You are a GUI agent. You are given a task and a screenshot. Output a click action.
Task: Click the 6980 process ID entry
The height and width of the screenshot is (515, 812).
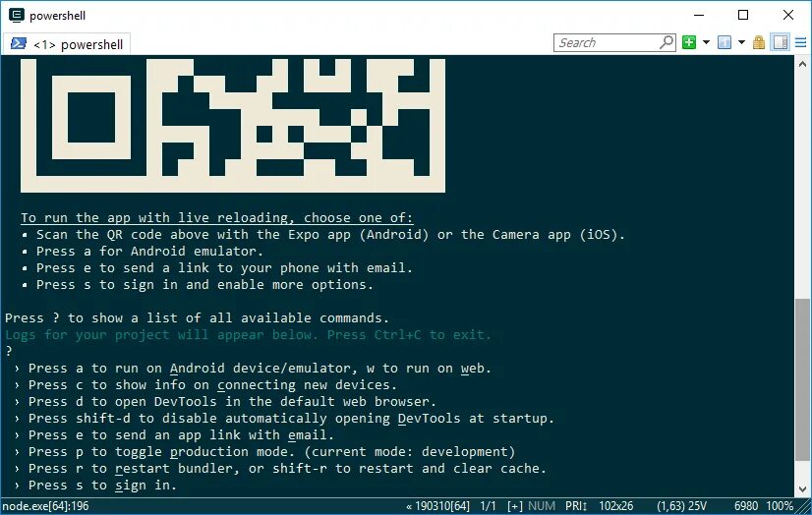(746, 506)
